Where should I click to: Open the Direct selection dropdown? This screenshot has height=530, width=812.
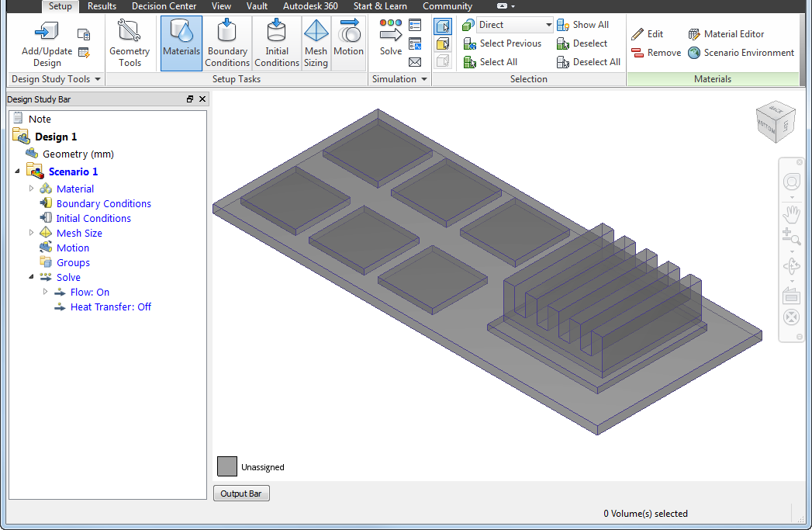coord(548,24)
